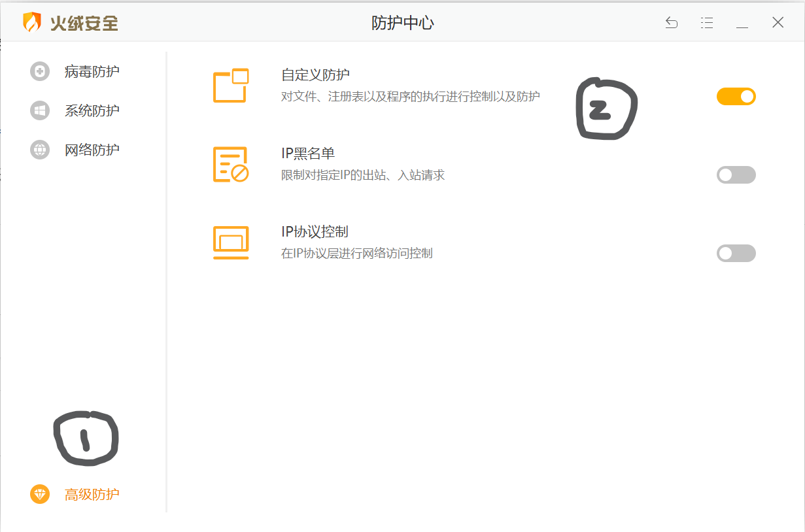Viewport: 805px width, 532px height.
Task: Open the IP协议控制 title link
Action: [x=315, y=232]
